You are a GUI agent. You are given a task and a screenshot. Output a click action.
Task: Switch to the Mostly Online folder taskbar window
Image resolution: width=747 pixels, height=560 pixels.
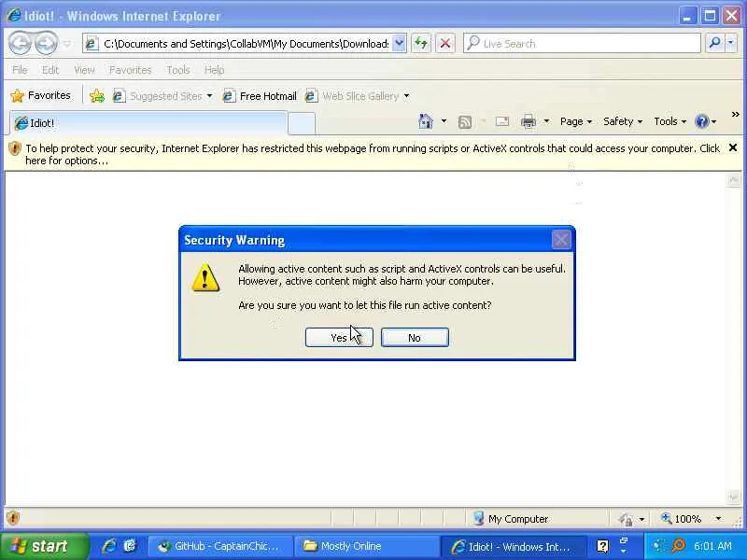point(366,546)
